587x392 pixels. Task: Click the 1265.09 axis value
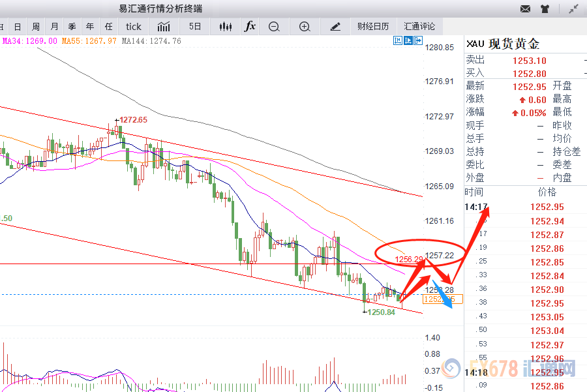[440, 186]
